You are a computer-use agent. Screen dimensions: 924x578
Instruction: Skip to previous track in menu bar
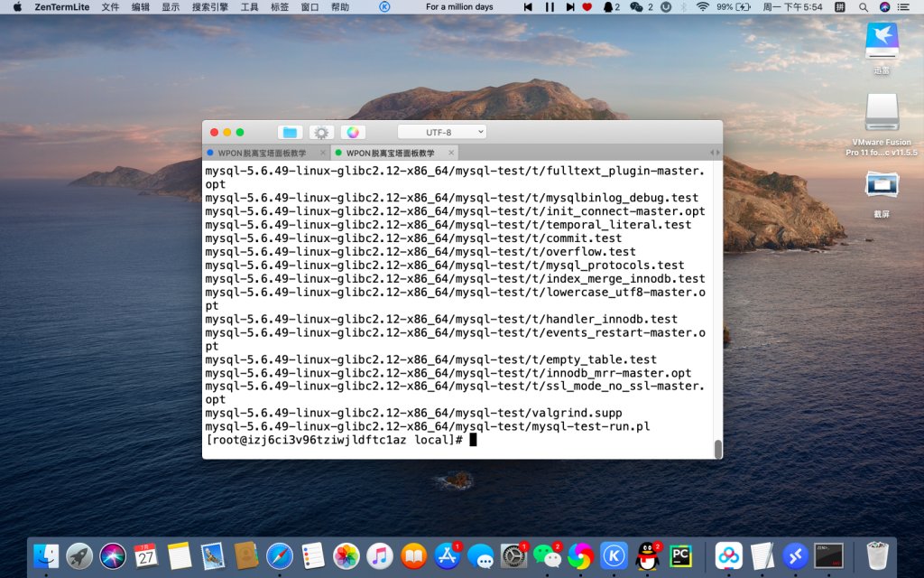(528, 7)
